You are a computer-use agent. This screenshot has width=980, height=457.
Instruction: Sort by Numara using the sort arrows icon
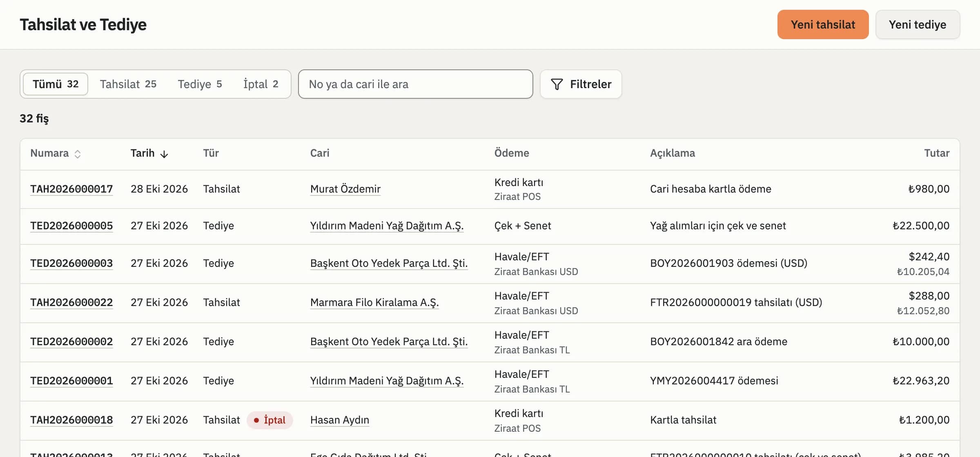click(77, 154)
